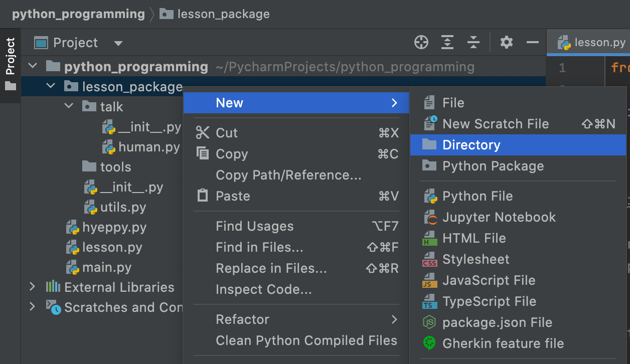Collapse the talk package arrow
This screenshot has width=630, height=364.
[69, 106]
